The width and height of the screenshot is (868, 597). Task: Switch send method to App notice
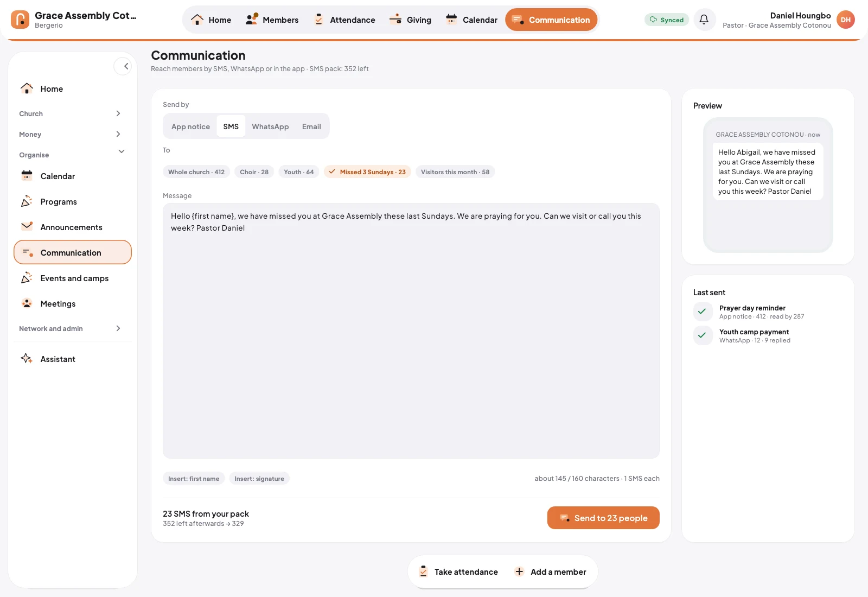(x=190, y=126)
